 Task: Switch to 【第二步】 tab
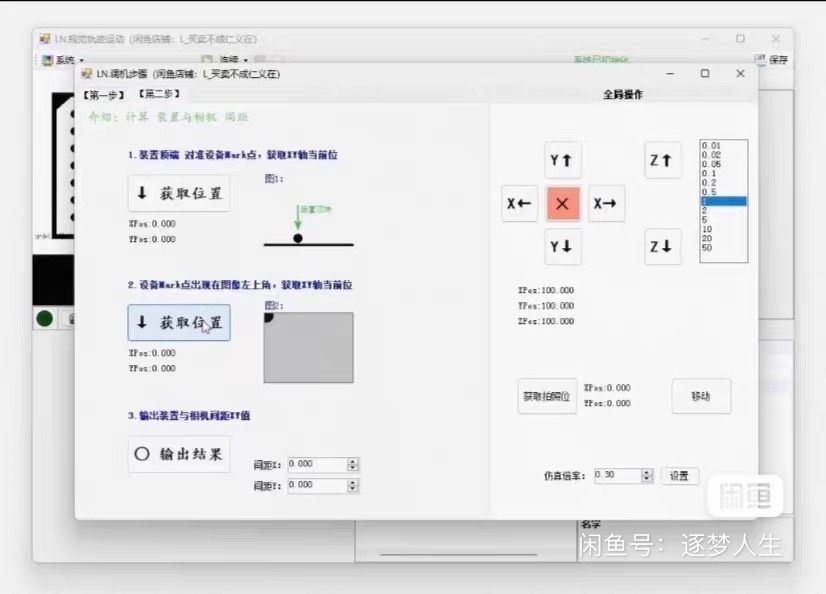(x=159, y=94)
